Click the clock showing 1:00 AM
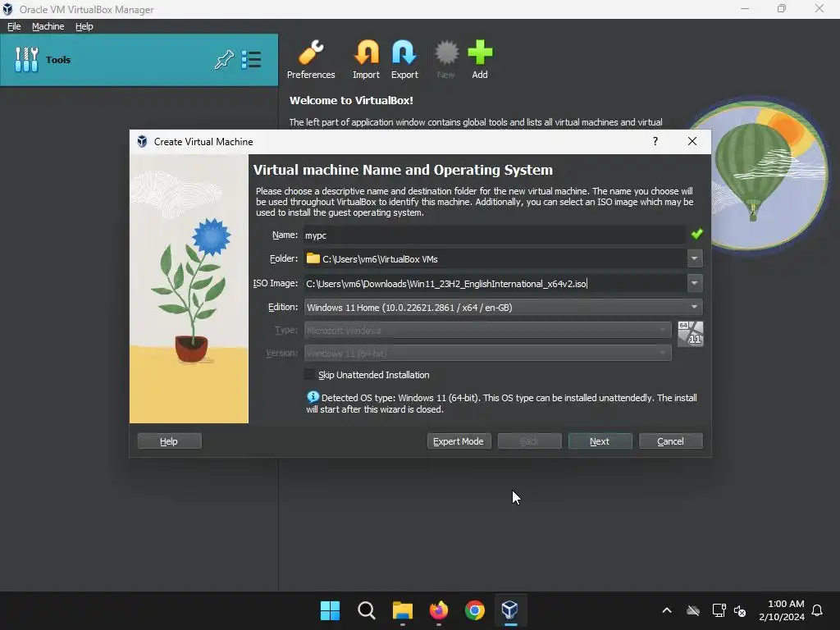840x630 pixels. 786,604
